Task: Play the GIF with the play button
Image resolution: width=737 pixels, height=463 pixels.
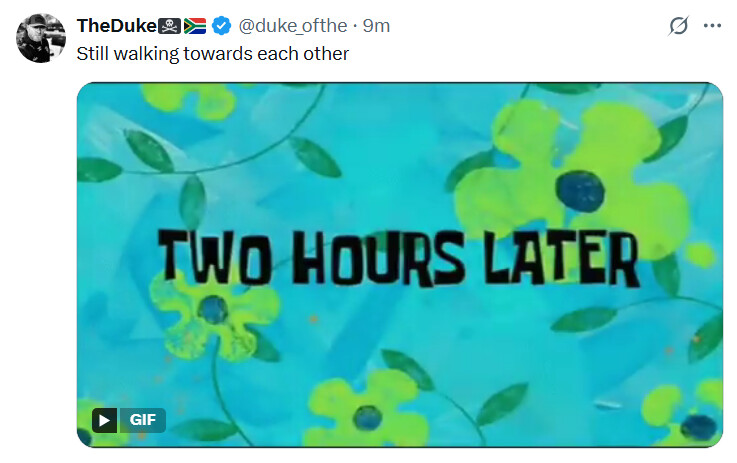Action: click(x=104, y=420)
